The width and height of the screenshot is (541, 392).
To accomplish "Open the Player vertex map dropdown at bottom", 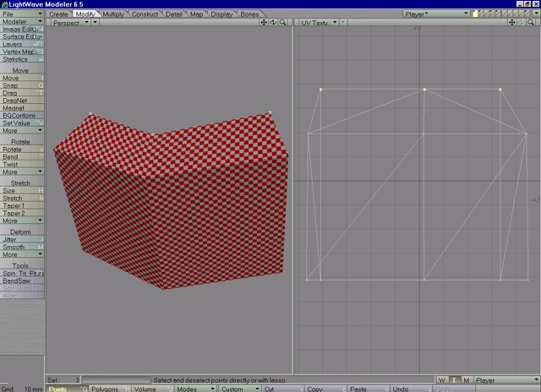I will pyautogui.click(x=507, y=380).
